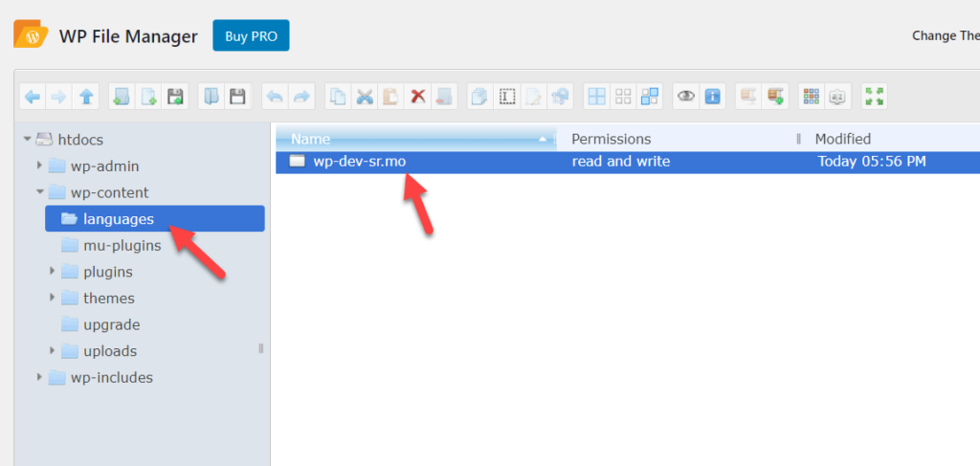Click the Buy PRO button
This screenshot has height=466, width=980.
tap(251, 35)
